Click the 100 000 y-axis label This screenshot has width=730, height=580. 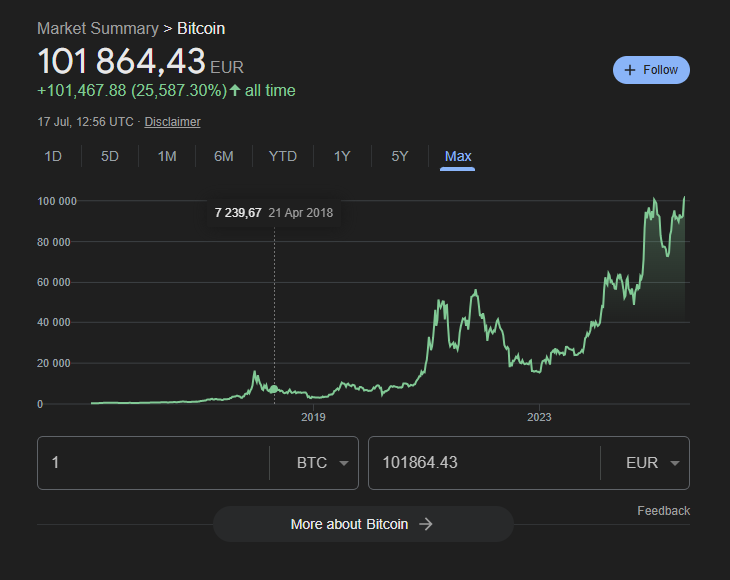(x=57, y=201)
